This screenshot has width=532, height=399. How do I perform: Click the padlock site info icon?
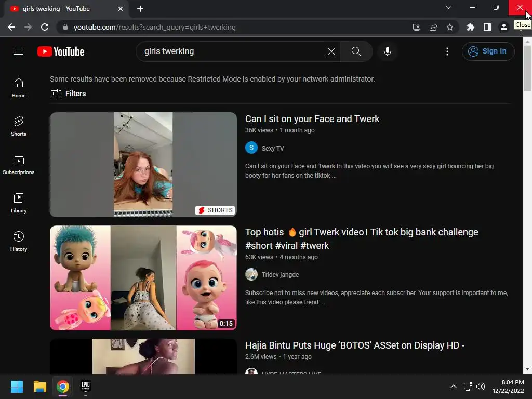65,27
